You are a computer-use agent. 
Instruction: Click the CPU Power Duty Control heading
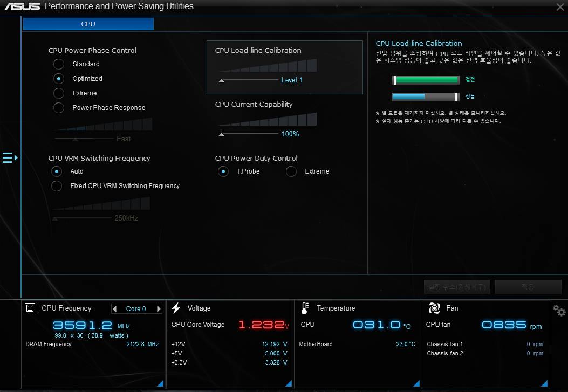click(x=256, y=158)
